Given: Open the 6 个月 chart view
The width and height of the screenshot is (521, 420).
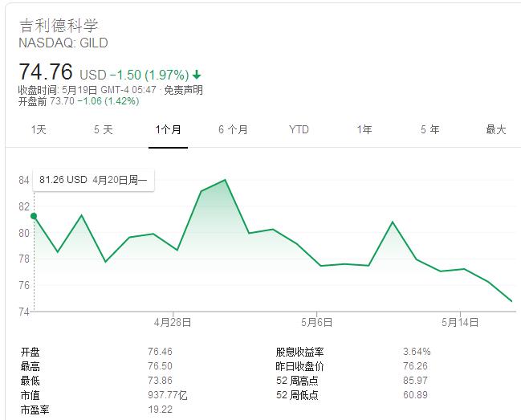Looking at the screenshot, I should coord(234,129).
